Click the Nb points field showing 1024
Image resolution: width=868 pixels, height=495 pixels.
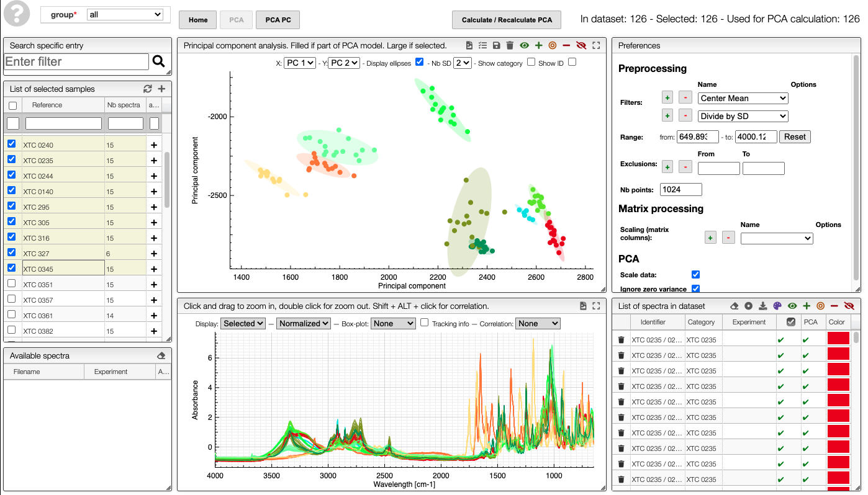click(681, 189)
